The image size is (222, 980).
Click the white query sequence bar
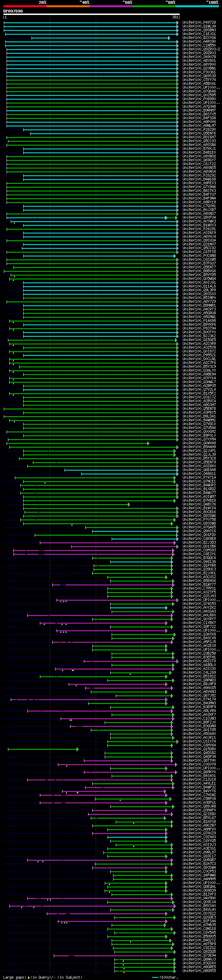point(92,15)
